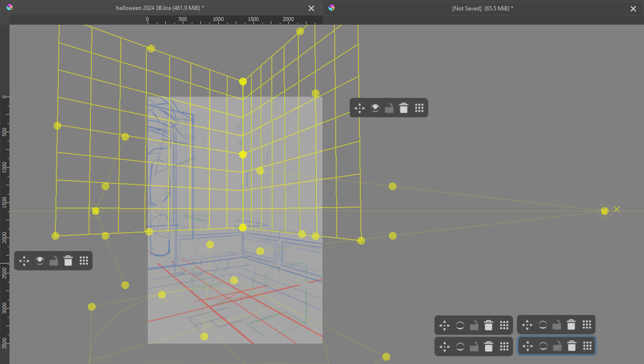Toggle the padlock on widget right of perspective grid

pos(389,108)
